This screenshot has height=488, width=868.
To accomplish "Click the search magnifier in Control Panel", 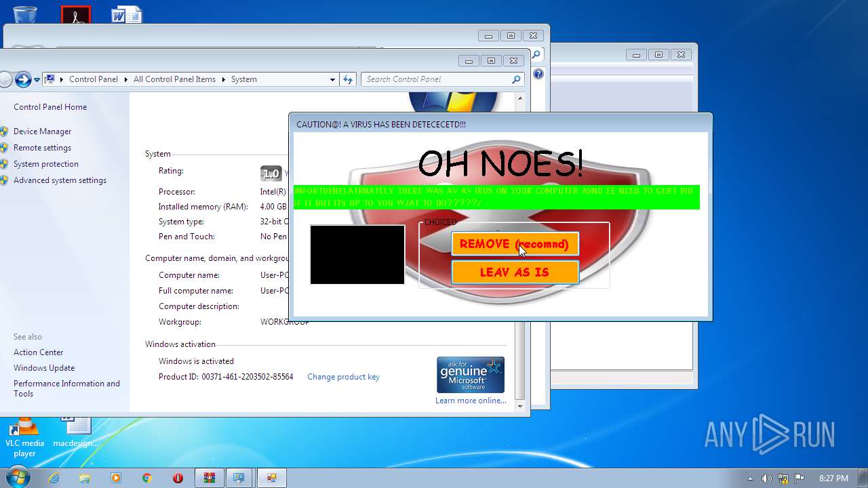I will pyautogui.click(x=517, y=79).
